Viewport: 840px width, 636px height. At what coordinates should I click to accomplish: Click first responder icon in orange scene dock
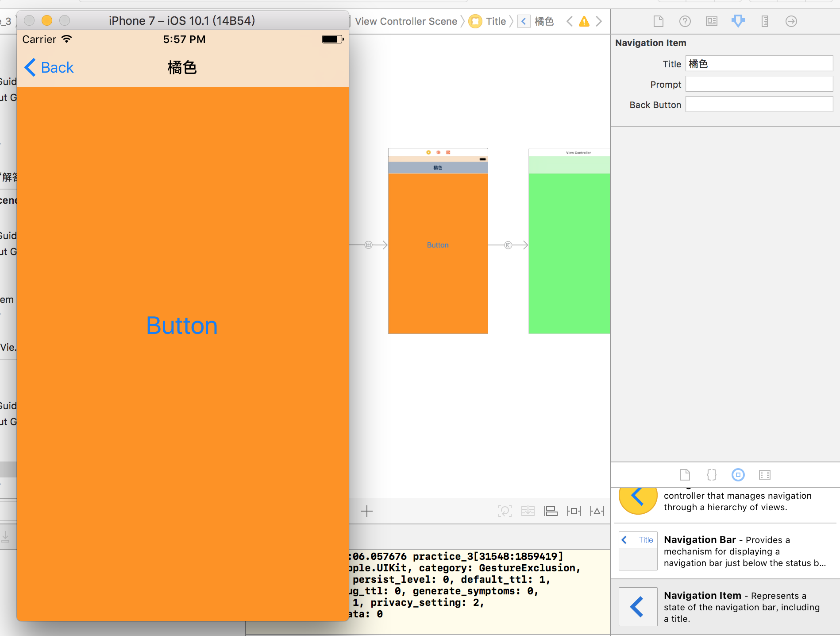[x=438, y=152]
